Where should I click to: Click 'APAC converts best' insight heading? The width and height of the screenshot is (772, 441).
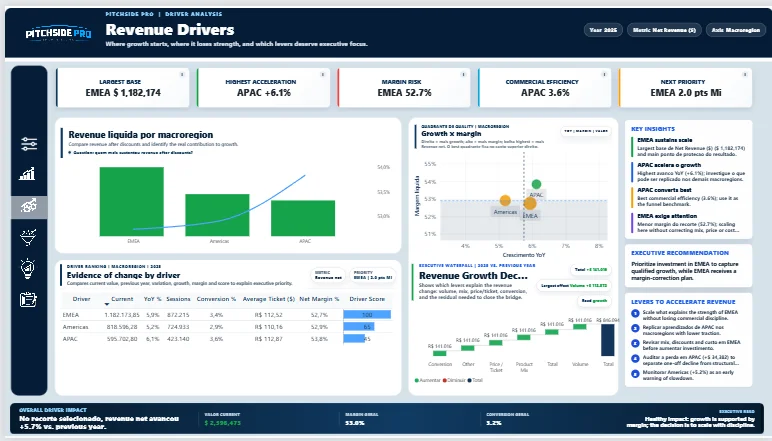(664, 190)
